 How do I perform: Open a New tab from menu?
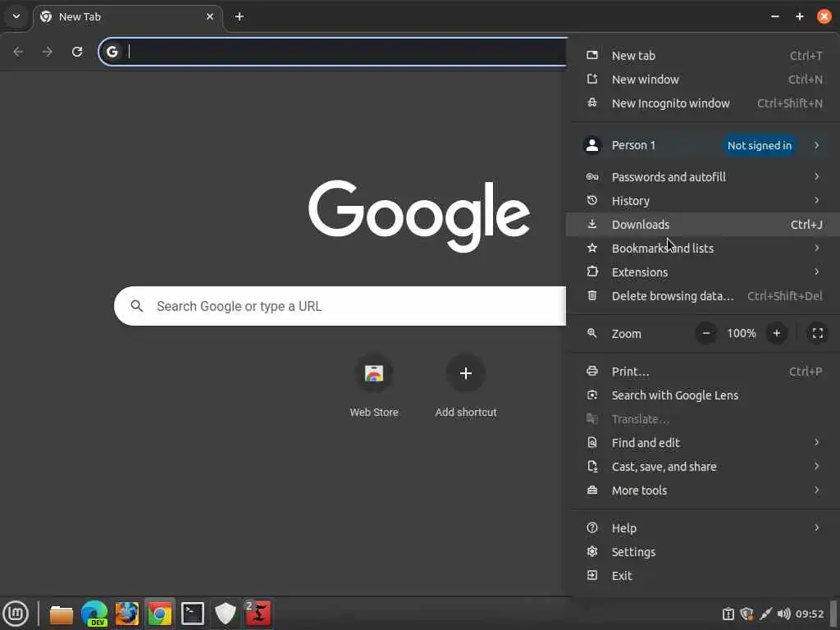(x=703, y=56)
